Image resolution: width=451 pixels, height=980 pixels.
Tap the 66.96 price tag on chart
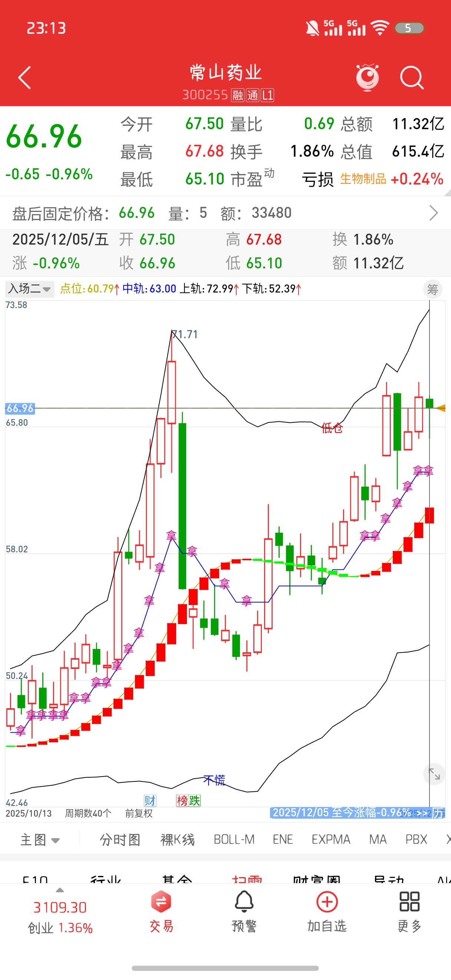point(20,408)
